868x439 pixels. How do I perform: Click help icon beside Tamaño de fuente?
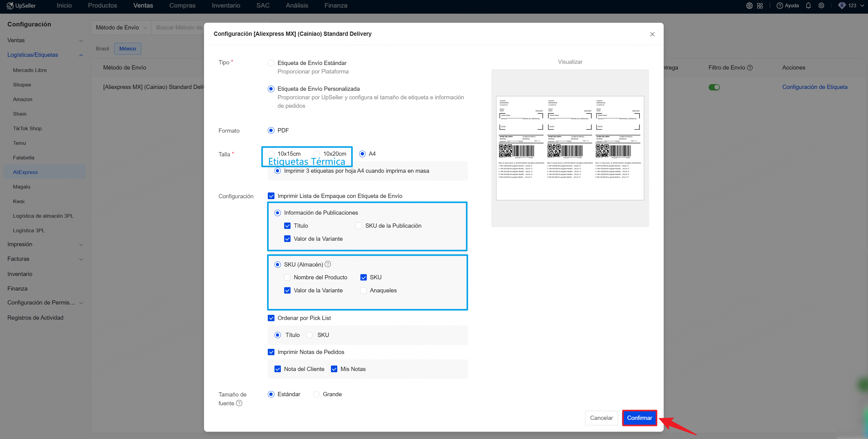click(239, 403)
